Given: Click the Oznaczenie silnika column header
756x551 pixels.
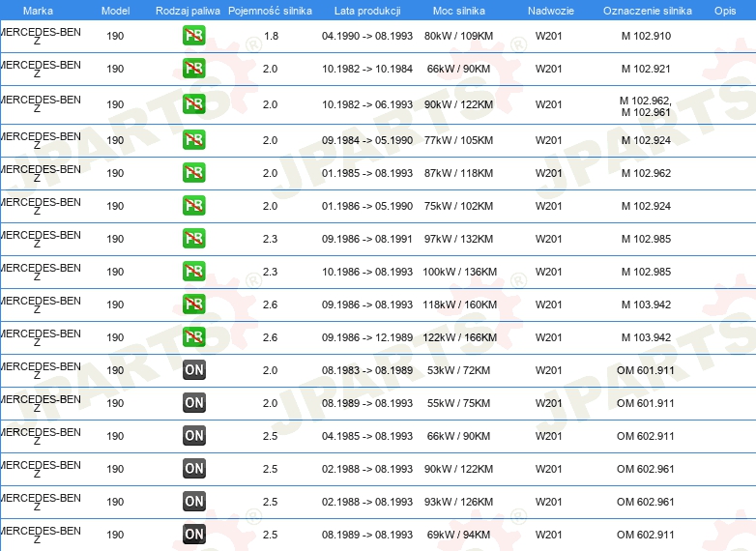Looking at the screenshot, I should tap(647, 11).
